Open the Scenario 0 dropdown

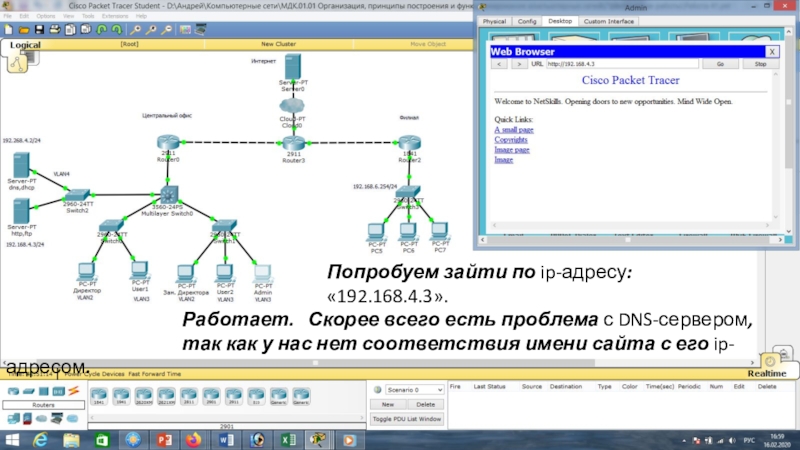[x=414, y=390]
